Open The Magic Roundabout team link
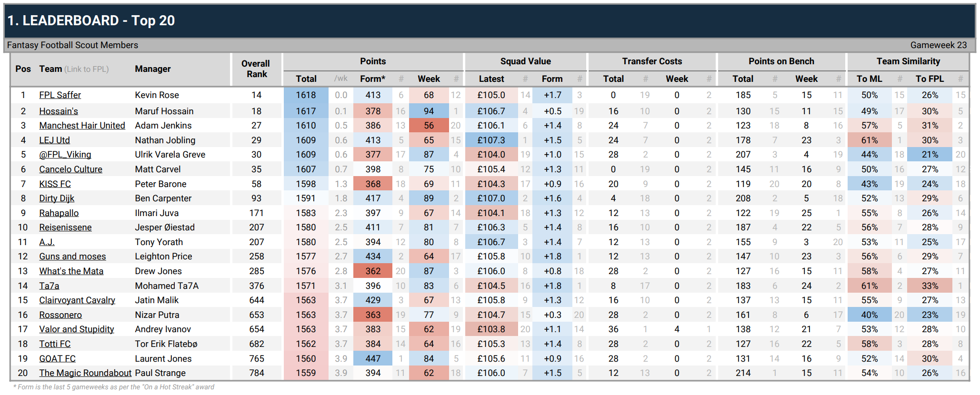The image size is (980, 395). tap(85, 373)
